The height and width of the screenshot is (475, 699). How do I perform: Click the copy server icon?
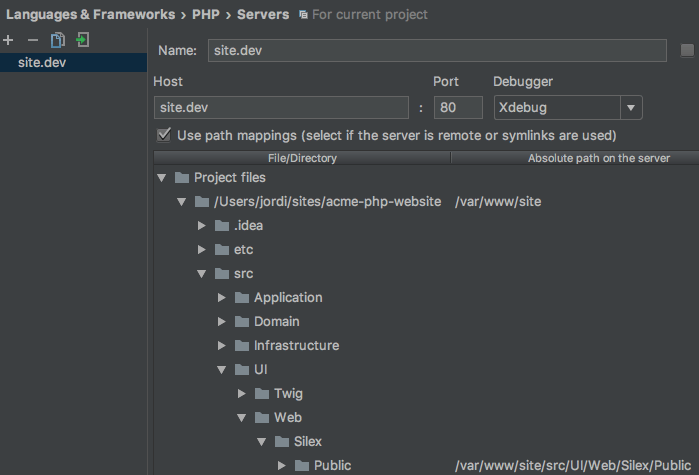[x=58, y=40]
